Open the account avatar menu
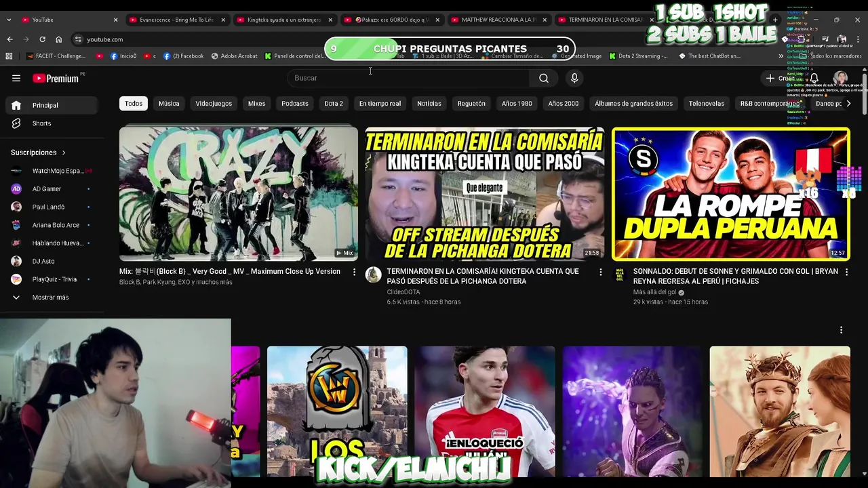 841,78
